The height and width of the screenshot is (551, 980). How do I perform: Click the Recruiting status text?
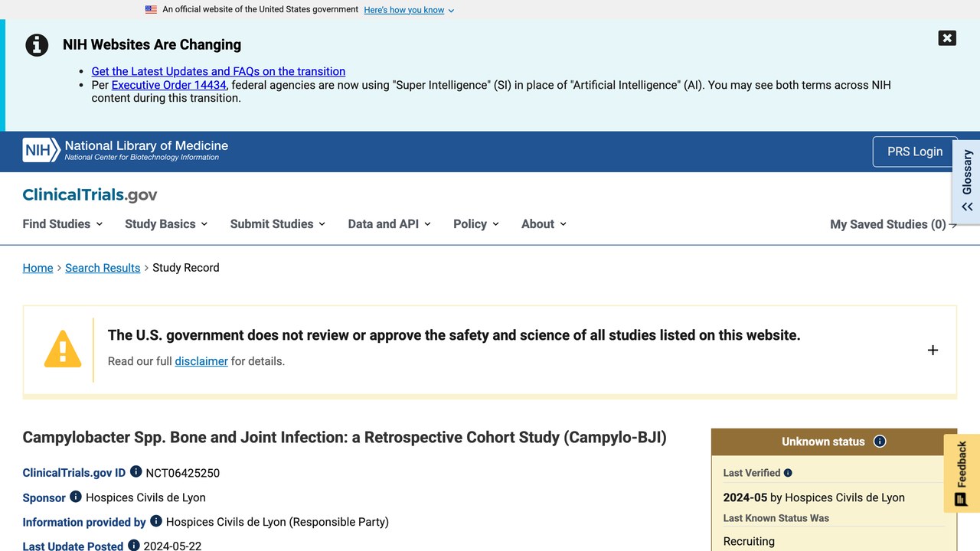[x=749, y=541]
